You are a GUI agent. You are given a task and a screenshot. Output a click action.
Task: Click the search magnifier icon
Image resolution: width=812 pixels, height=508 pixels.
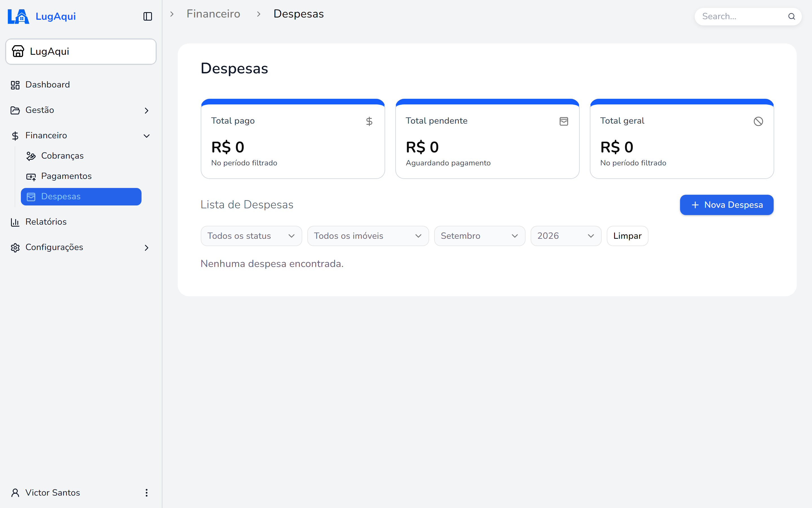[791, 16]
